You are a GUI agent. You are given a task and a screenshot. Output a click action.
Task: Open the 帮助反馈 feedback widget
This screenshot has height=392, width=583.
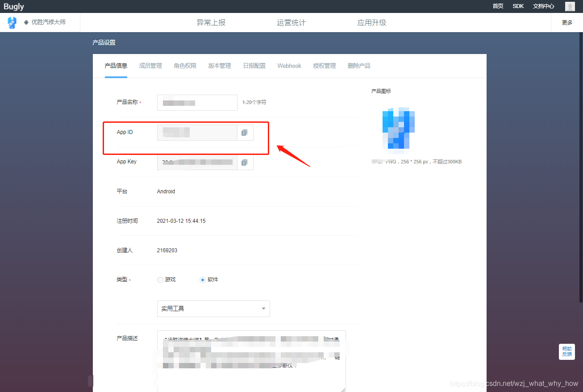567,351
